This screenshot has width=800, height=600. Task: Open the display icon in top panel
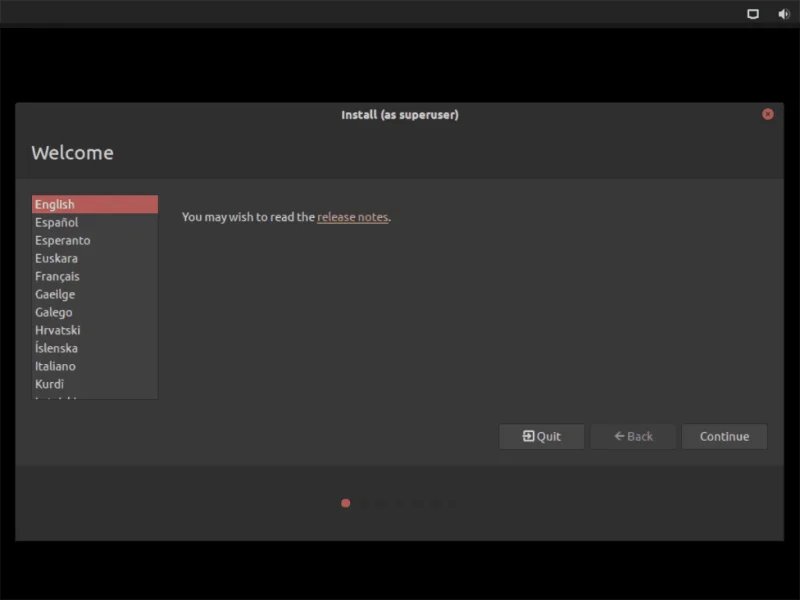(753, 14)
